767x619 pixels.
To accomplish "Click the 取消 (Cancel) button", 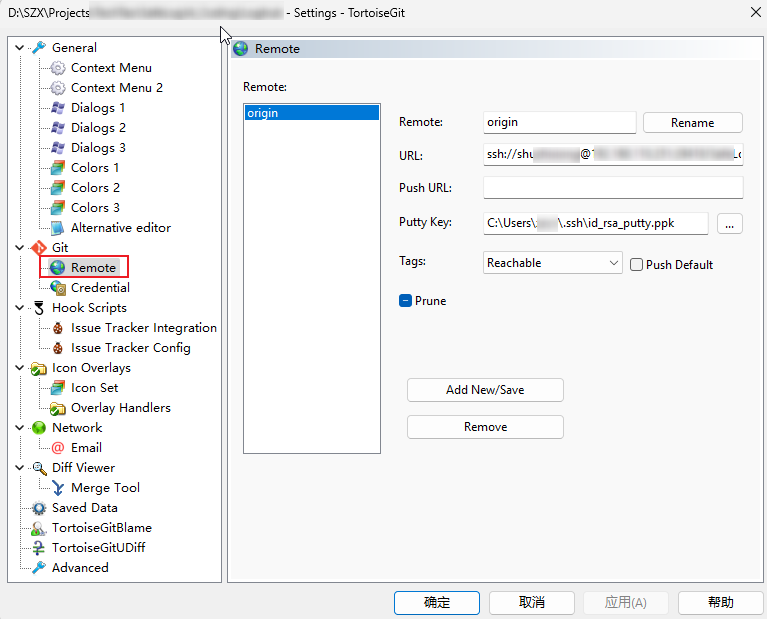I will tap(532, 602).
